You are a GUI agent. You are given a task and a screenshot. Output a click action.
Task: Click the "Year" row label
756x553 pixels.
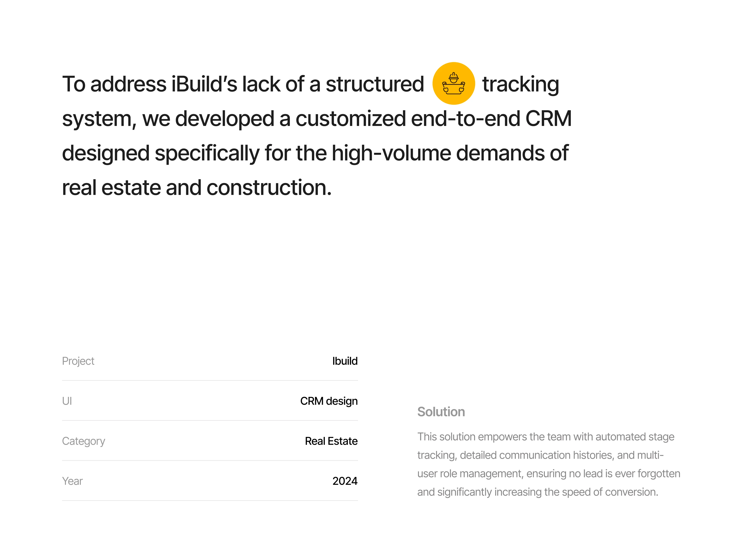72,481
